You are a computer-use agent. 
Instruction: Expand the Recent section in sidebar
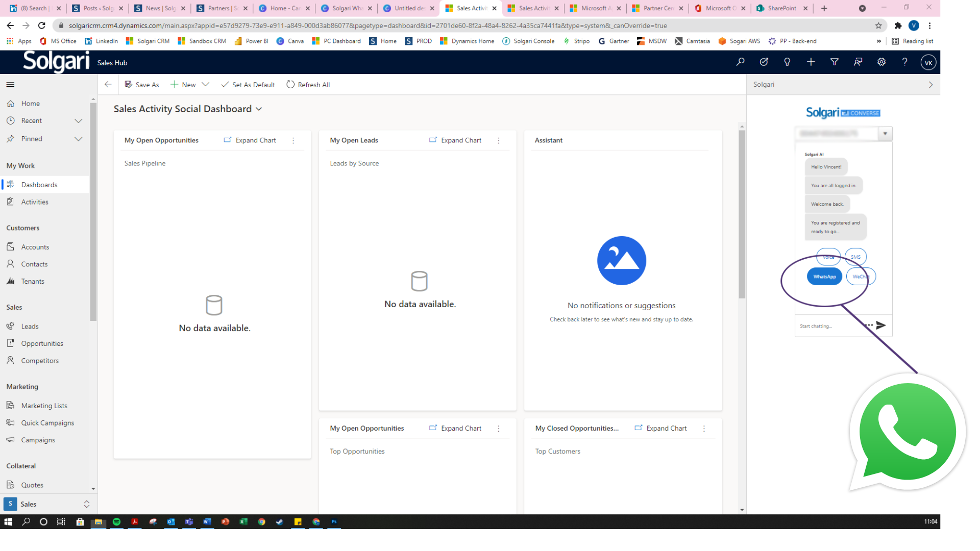[78, 121]
